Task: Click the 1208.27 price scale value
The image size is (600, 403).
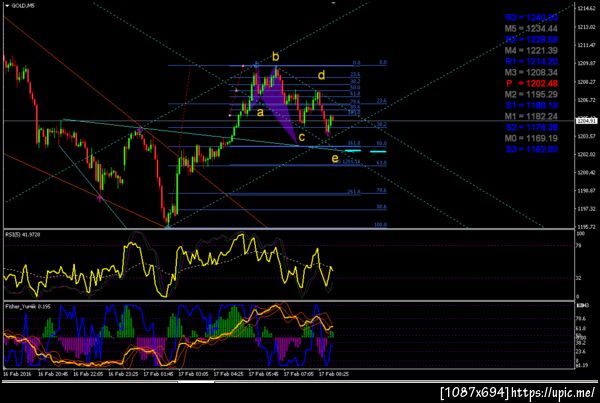Action: [x=586, y=82]
